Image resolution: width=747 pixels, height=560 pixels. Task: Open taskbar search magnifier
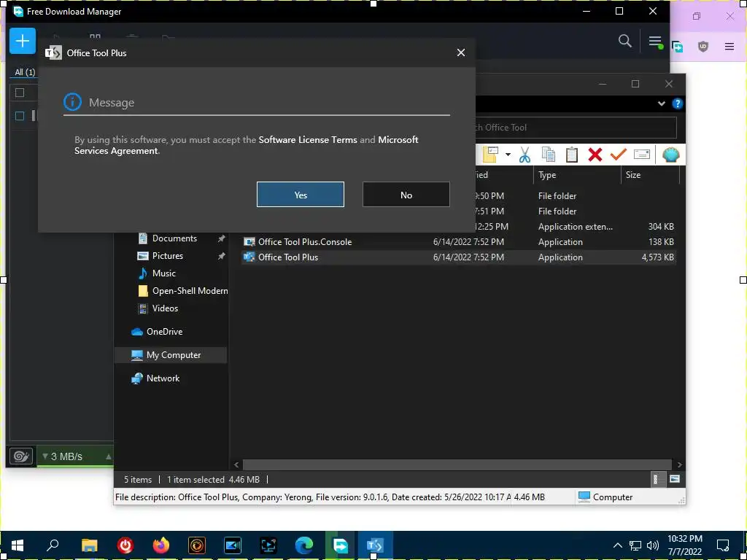[53, 545]
